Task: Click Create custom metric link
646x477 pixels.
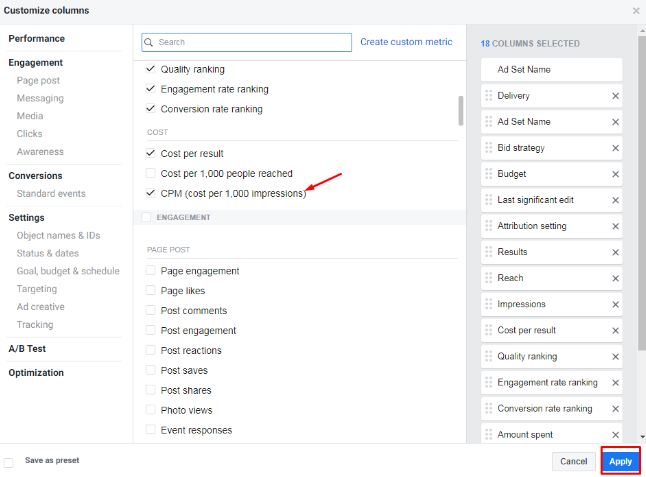Action: (406, 42)
